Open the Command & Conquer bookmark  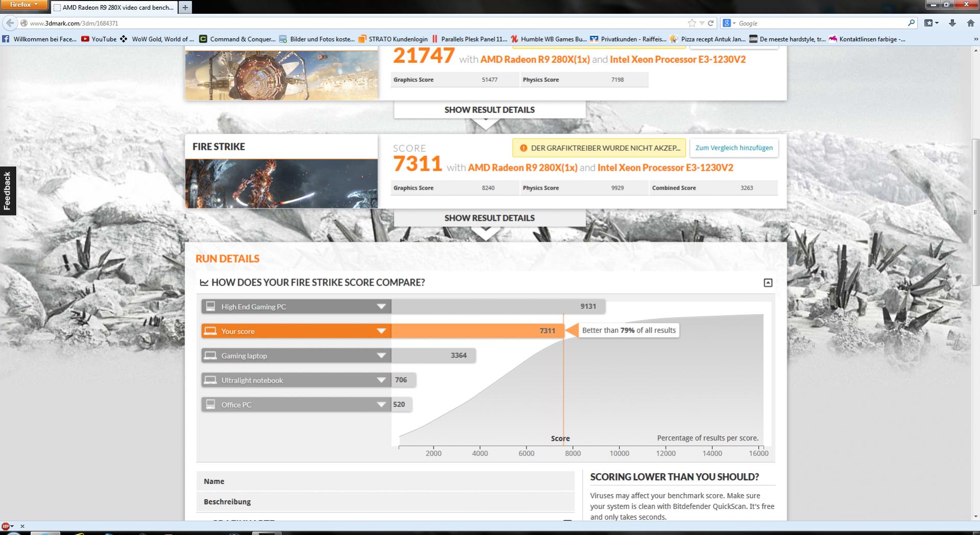coord(237,39)
